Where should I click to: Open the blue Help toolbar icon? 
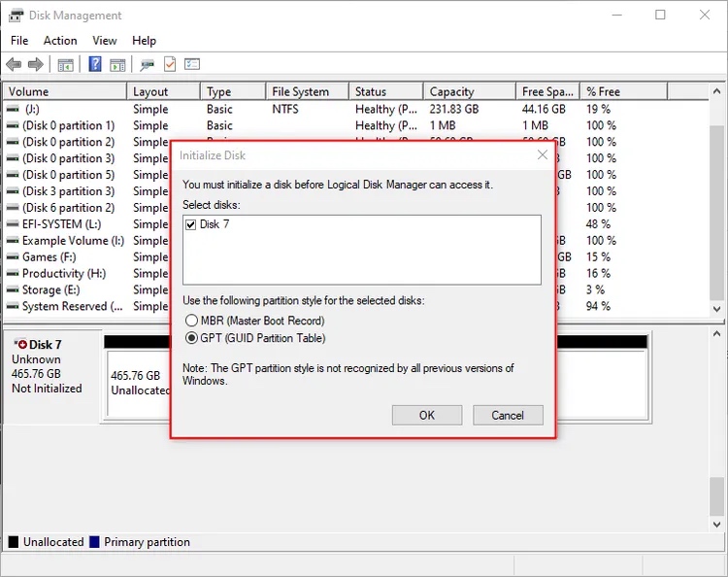click(95, 64)
